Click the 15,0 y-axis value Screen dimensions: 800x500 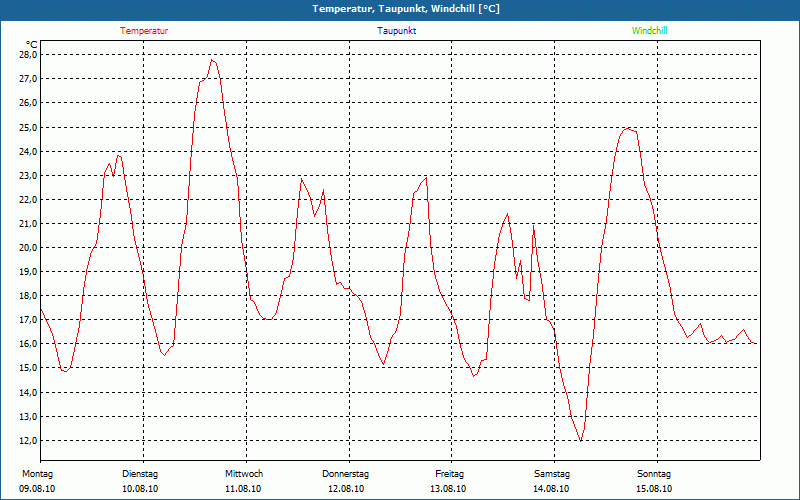(x=28, y=368)
